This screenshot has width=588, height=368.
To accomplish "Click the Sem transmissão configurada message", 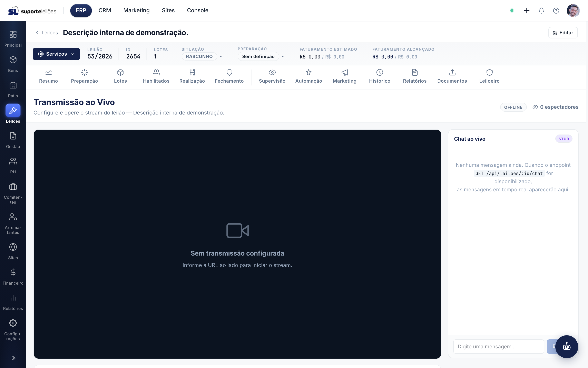I will click(237, 253).
